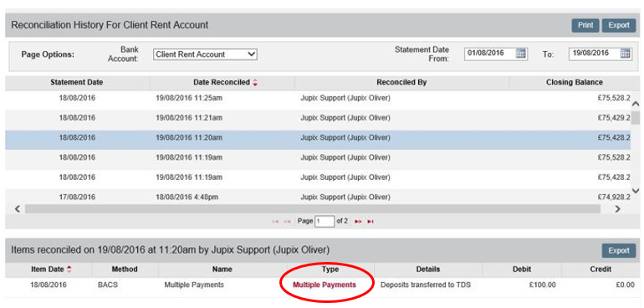Click the 17/08/2016 statement date cell

click(x=77, y=197)
